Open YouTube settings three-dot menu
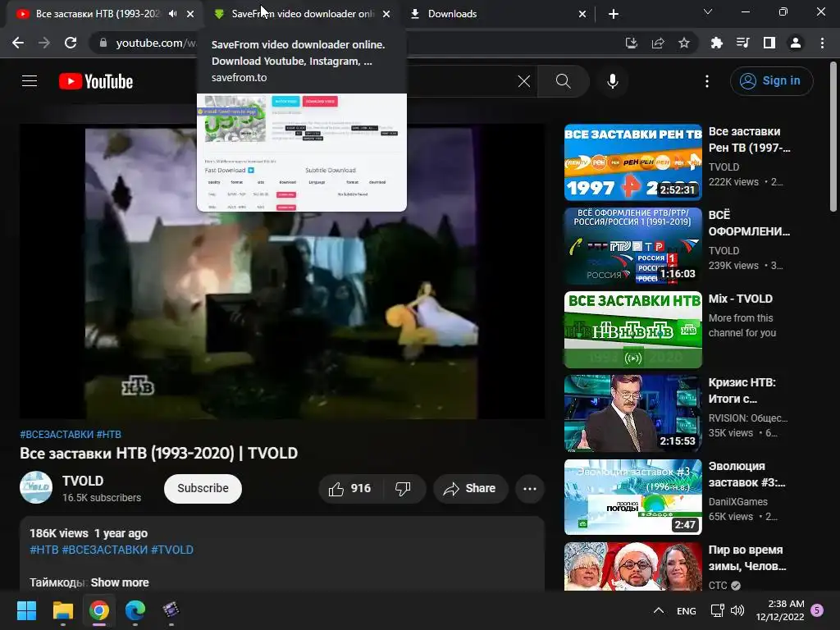The width and height of the screenshot is (840, 630). (x=707, y=81)
